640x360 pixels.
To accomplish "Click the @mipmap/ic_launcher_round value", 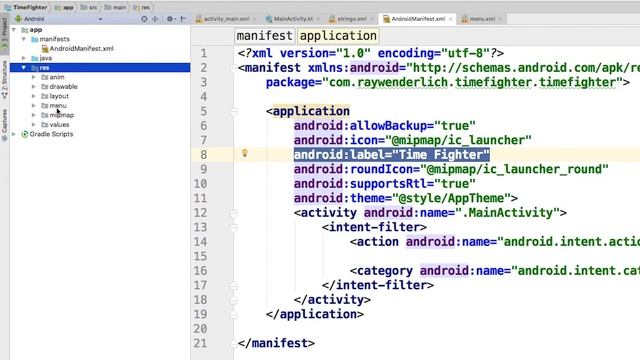I will point(514,169).
